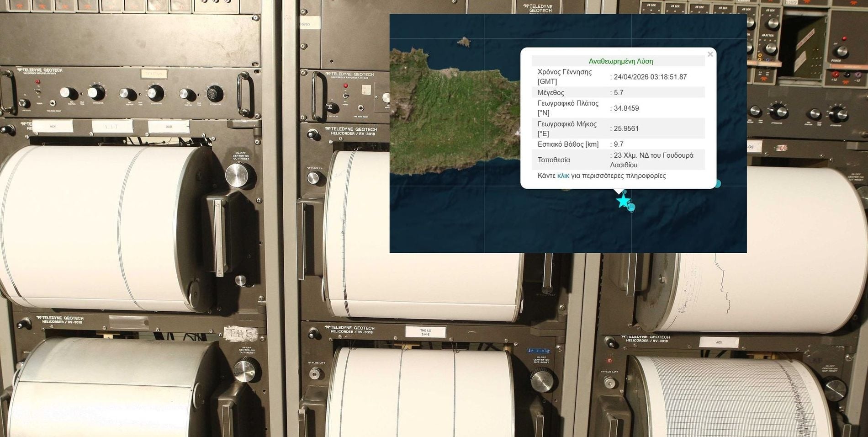Click the 'Γεωγραφικό Πλάτος [°N]' label
Viewport: 868px width, 437px height.
568,108
